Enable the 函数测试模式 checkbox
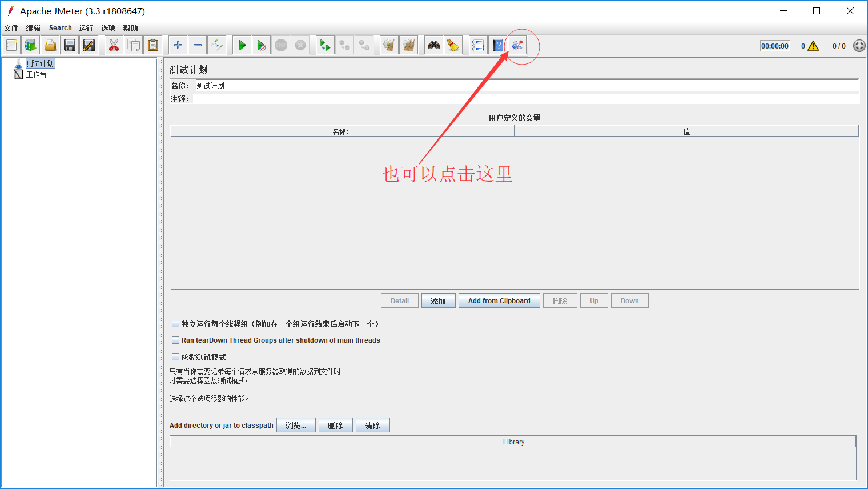Image resolution: width=868 pixels, height=489 pixels. click(x=176, y=356)
